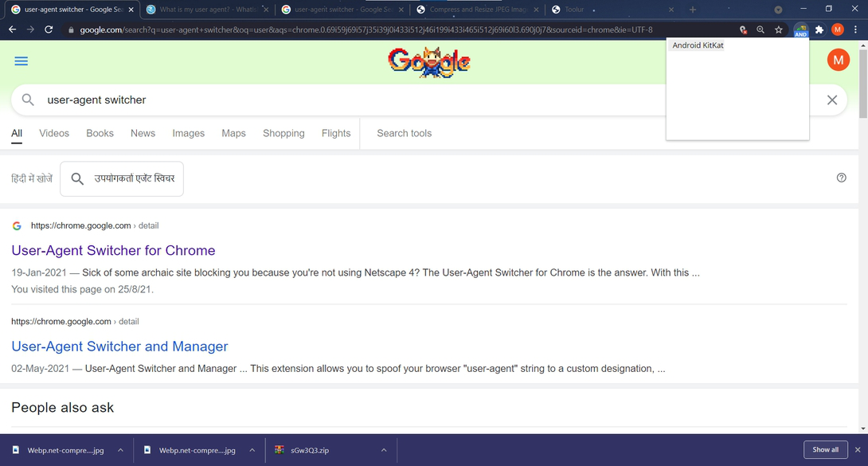This screenshot has width=868, height=466.
Task: Open the tab search dropdown arrow
Action: 778,10
